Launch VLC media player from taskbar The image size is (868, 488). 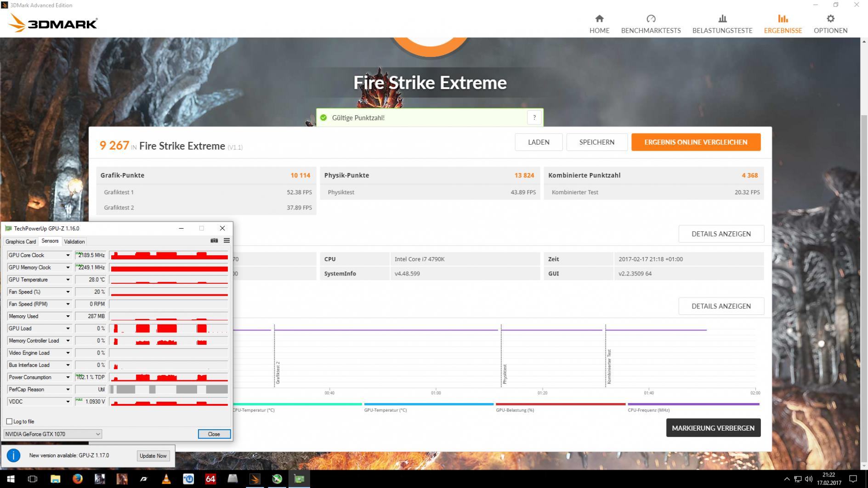pyautogui.click(x=166, y=479)
